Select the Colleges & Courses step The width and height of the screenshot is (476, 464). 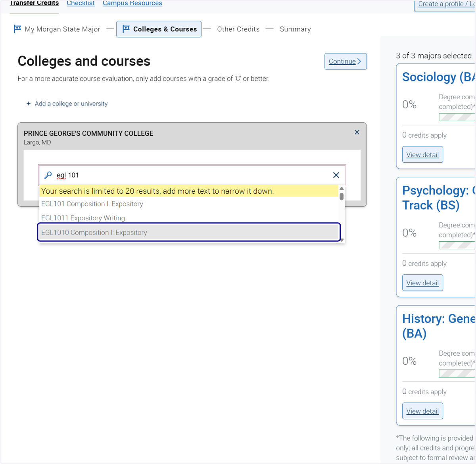(159, 29)
